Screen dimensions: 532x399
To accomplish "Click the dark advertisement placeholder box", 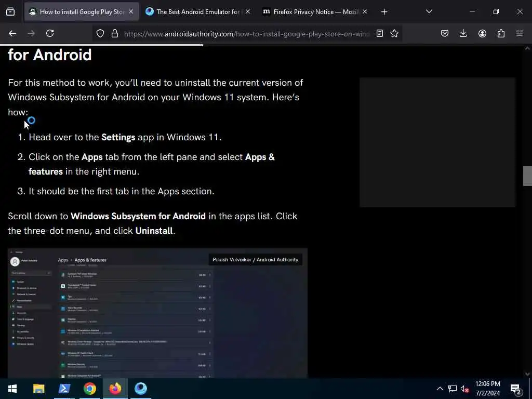I will pyautogui.click(x=437, y=142).
